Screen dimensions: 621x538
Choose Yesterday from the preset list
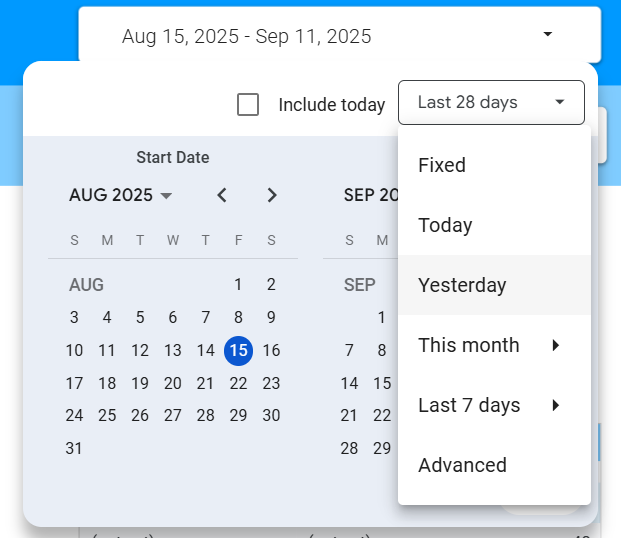coord(462,285)
